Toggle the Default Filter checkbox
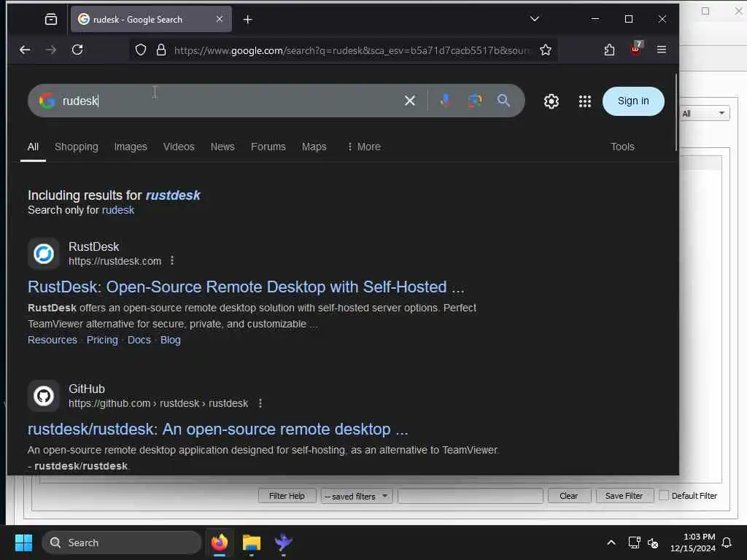747x560 pixels. point(664,495)
